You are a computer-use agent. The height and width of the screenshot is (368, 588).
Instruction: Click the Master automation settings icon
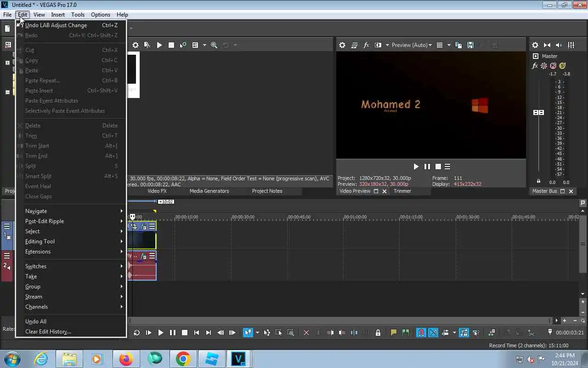pos(544,66)
